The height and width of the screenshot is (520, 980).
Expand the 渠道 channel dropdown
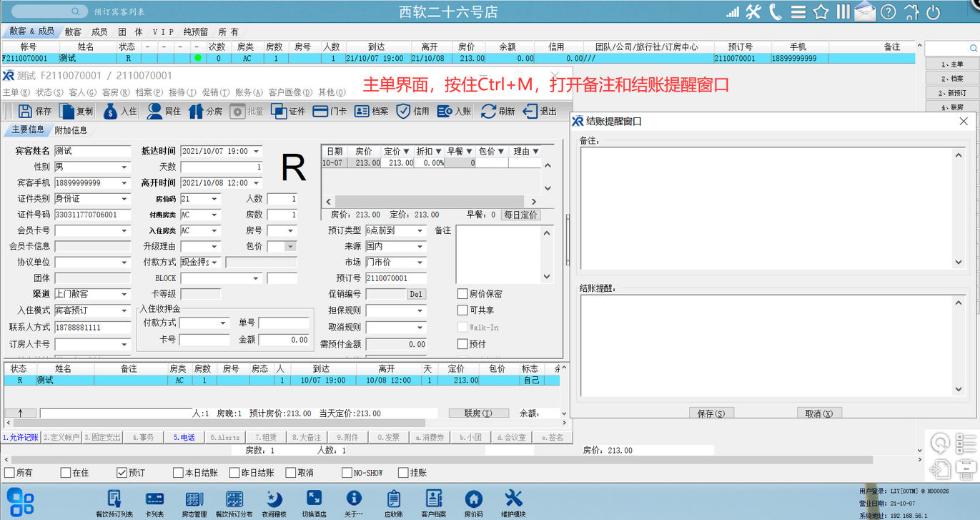pyautogui.click(x=124, y=294)
